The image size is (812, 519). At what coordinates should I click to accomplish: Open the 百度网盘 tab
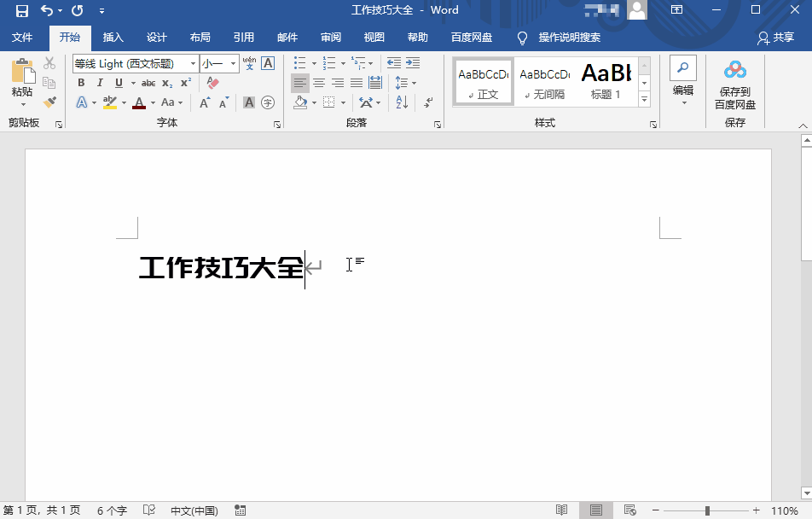[471, 38]
